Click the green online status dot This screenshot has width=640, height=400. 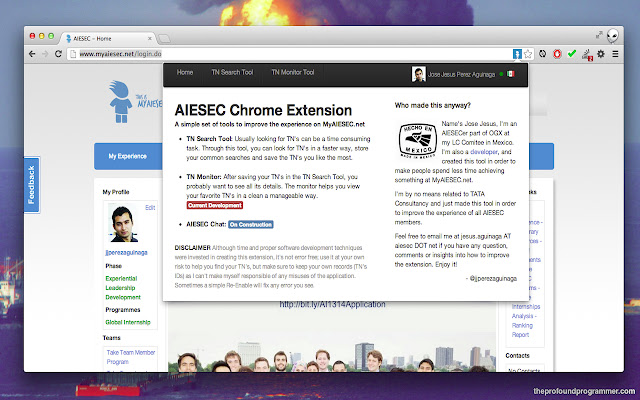pyautogui.click(x=501, y=74)
